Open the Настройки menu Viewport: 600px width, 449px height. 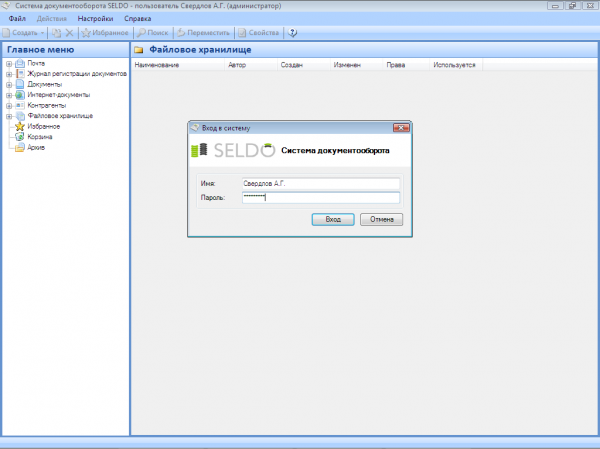[x=95, y=19]
